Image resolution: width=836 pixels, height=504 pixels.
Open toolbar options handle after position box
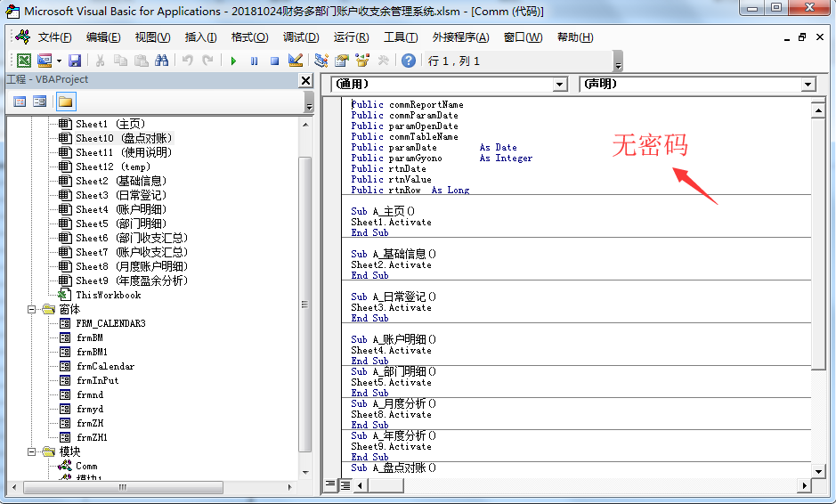[x=618, y=61]
